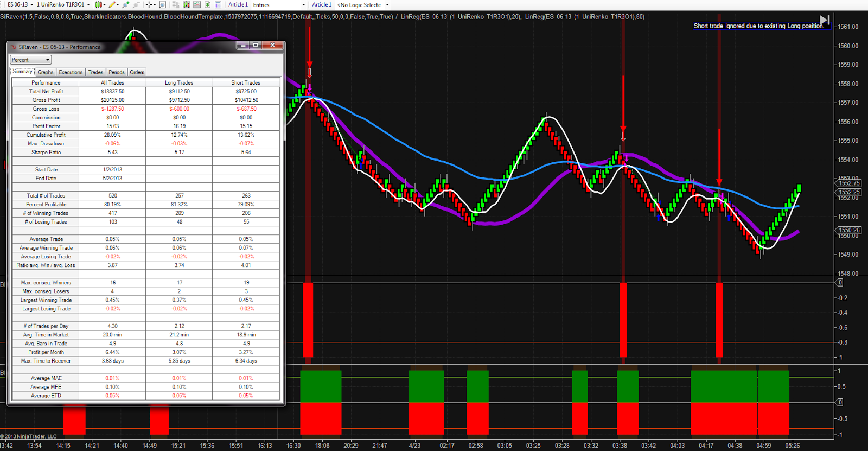Click the zoom out magnifier icon
The image size is (868, 451).
tap(136, 4)
